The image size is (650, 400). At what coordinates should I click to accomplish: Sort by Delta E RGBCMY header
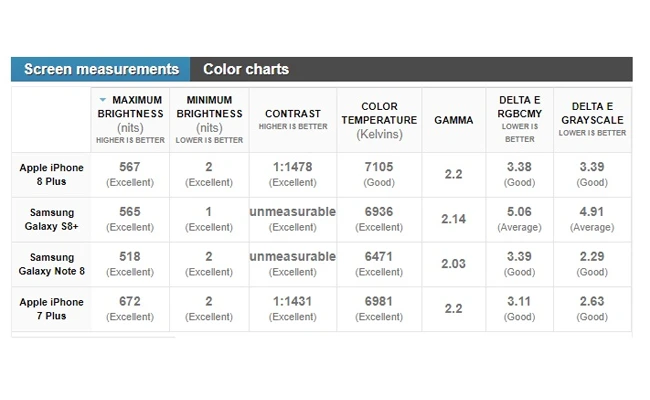pyautogui.click(x=520, y=113)
